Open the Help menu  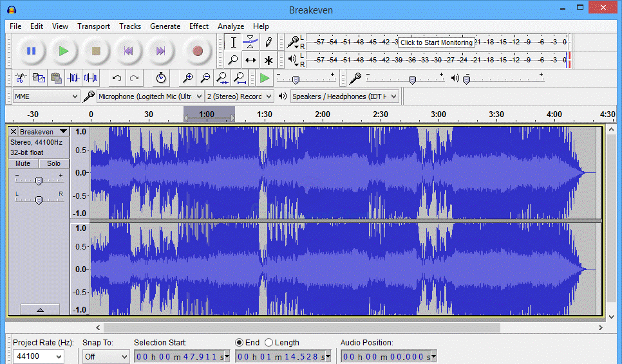(261, 26)
